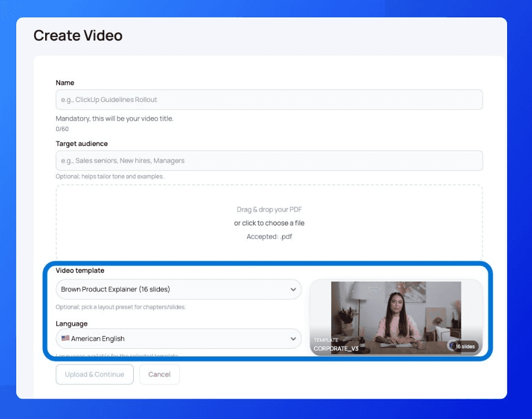
Task: Click Upload & Continue button
Action: pos(95,374)
